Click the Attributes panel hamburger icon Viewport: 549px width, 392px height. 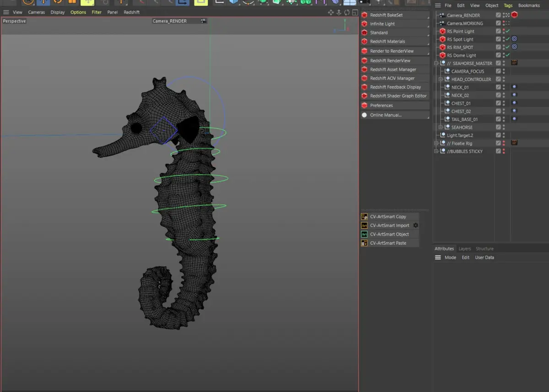tap(438, 258)
